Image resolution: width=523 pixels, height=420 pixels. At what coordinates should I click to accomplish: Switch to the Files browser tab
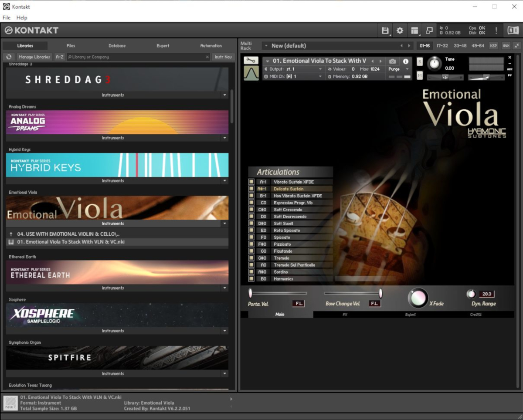coord(71,46)
